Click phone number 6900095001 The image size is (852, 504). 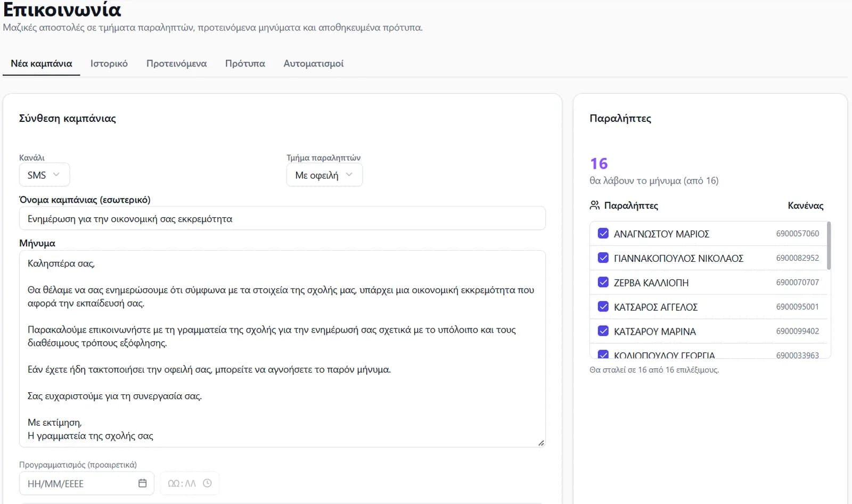tap(797, 307)
